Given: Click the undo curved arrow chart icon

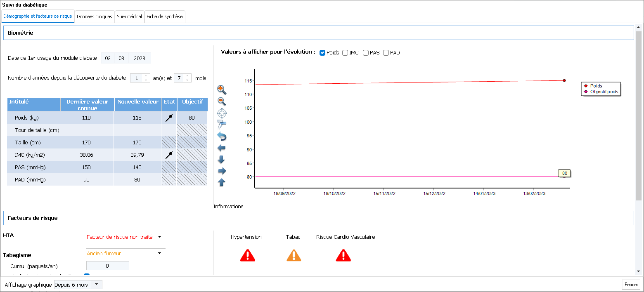Looking at the screenshot, I should pos(222,137).
